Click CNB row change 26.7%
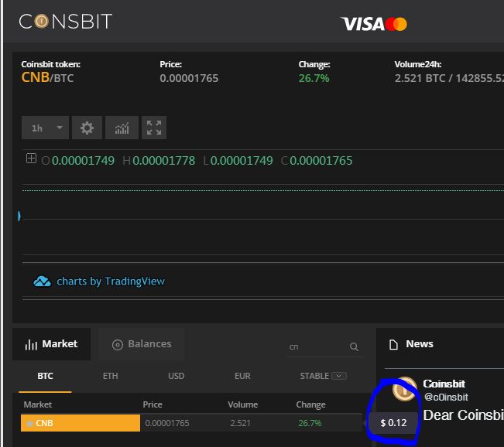The image size is (504, 447). (x=310, y=423)
